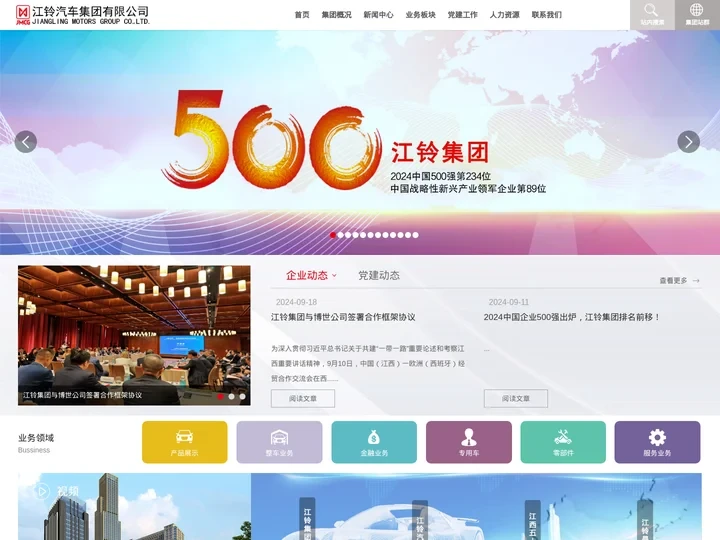Open 集团概况 menu item
The width and height of the screenshot is (720, 540).
(x=336, y=15)
